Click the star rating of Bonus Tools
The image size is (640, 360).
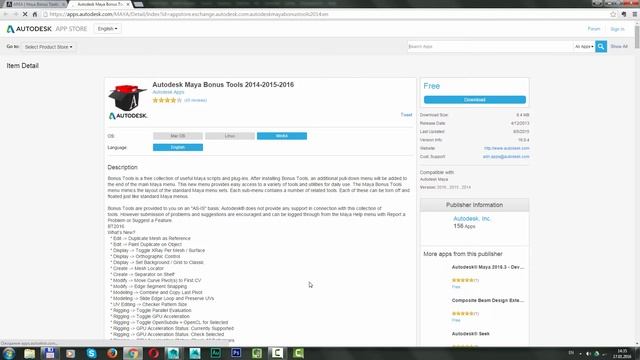[x=167, y=100]
